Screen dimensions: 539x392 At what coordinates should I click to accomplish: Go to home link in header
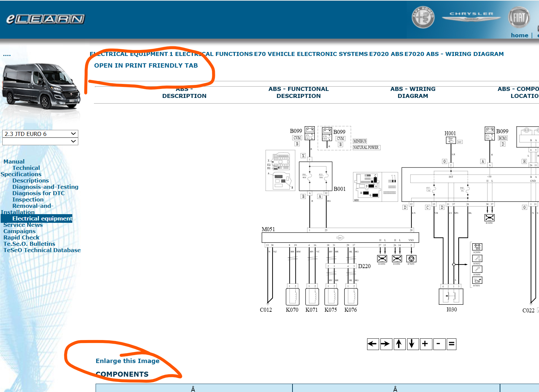tap(519, 35)
